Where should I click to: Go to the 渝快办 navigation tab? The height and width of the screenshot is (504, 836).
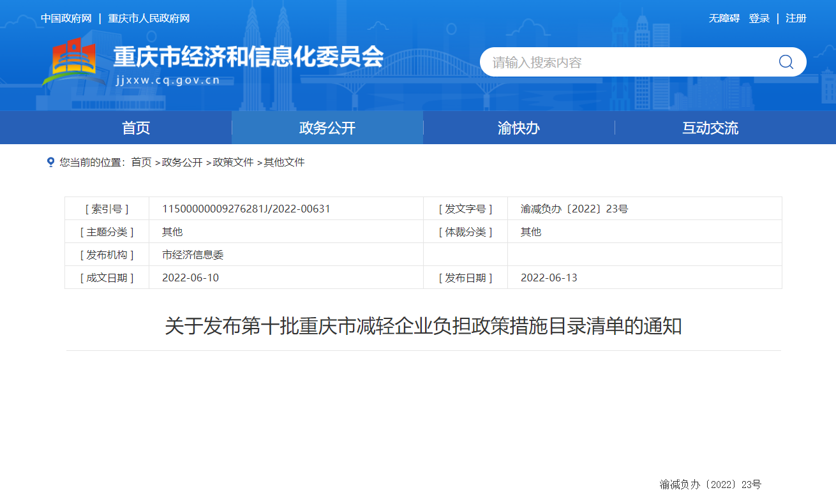pyautogui.click(x=518, y=128)
